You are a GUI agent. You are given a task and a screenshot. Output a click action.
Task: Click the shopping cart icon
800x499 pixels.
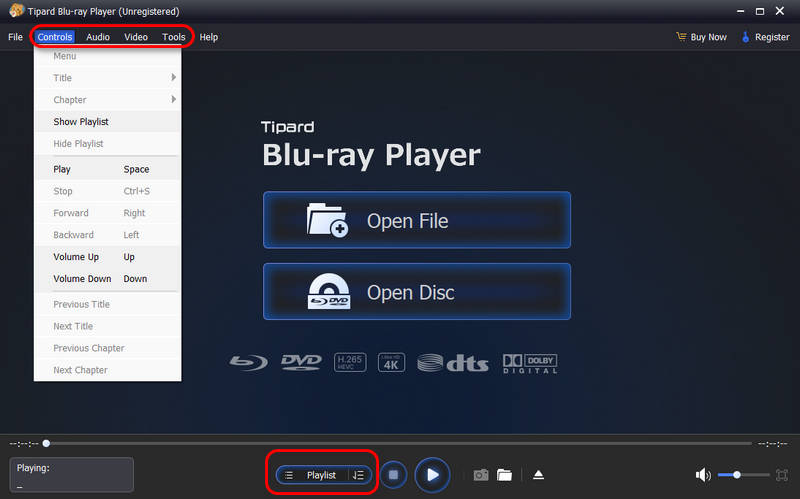click(681, 37)
